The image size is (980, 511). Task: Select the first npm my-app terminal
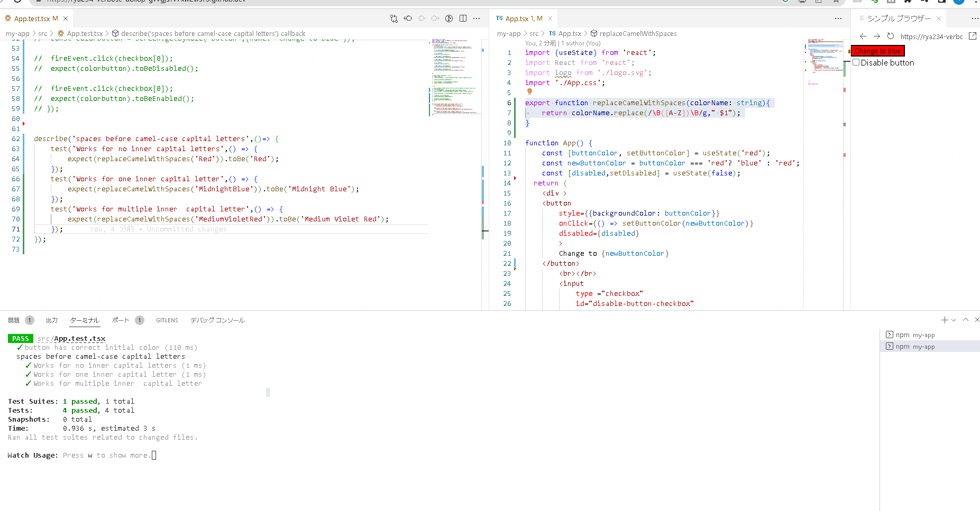click(929, 335)
